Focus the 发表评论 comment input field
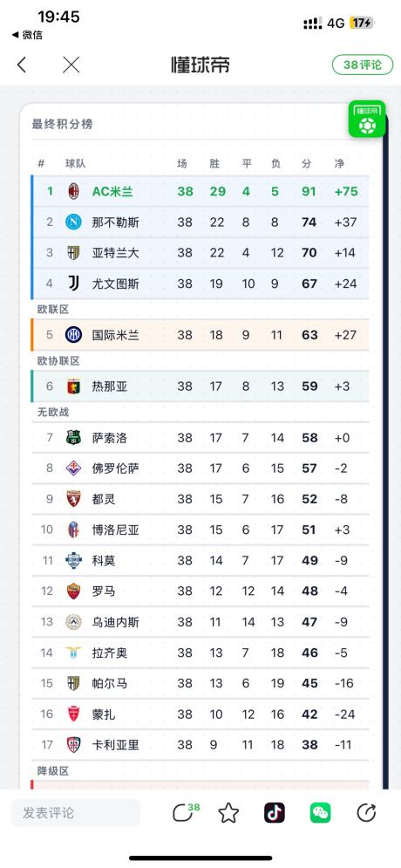 tap(76, 813)
